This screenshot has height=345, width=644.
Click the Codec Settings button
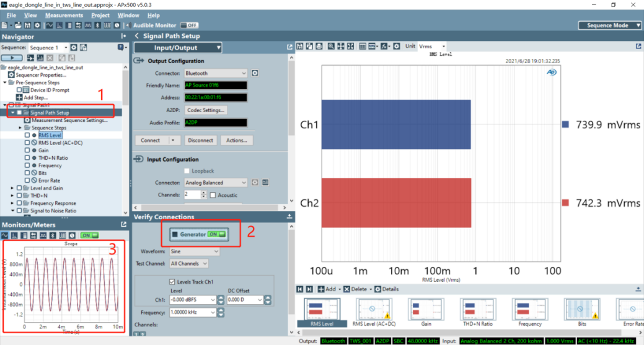point(205,110)
